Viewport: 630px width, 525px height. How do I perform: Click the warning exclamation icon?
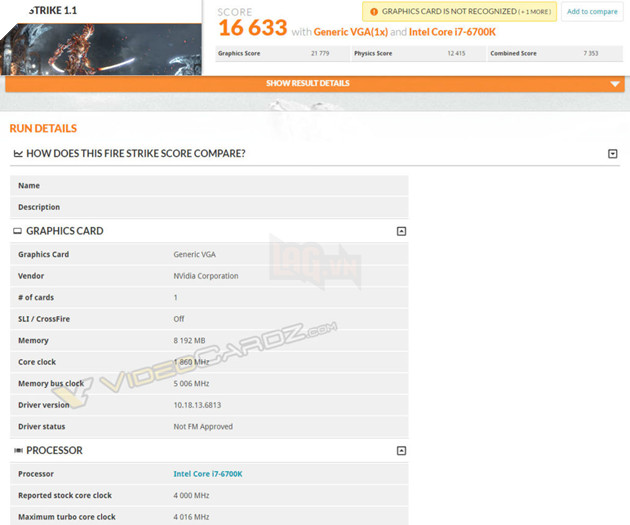point(374,12)
